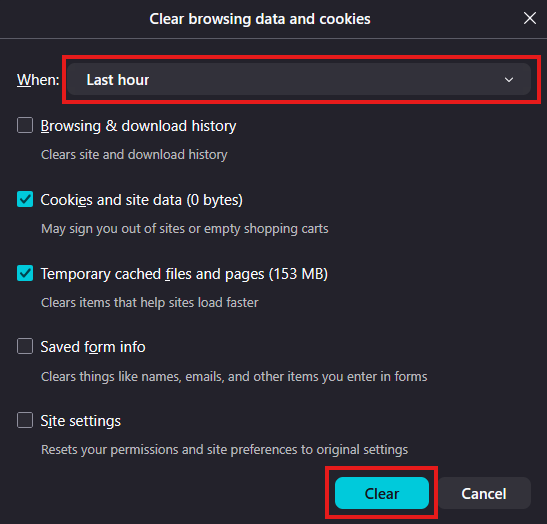Tick the Saved form info checkbox
Screen dimensions: 547x524
coord(25,346)
